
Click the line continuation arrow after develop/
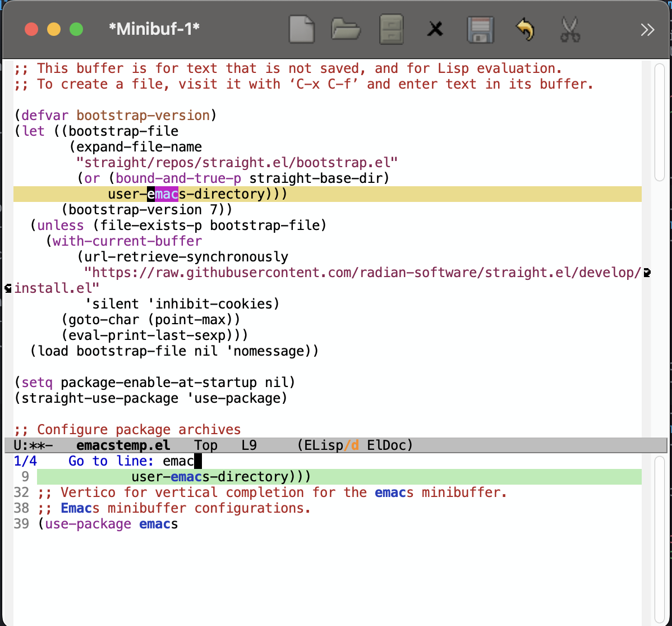647,273
